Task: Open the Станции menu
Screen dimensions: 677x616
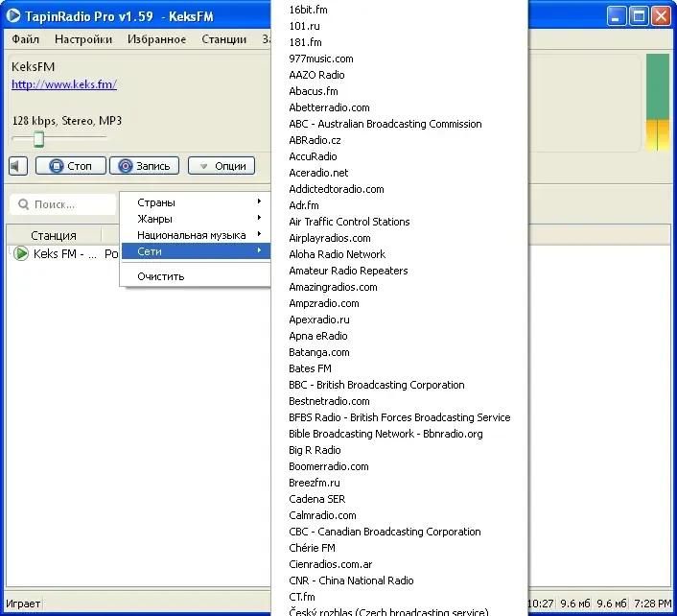Action: (224, 39)
